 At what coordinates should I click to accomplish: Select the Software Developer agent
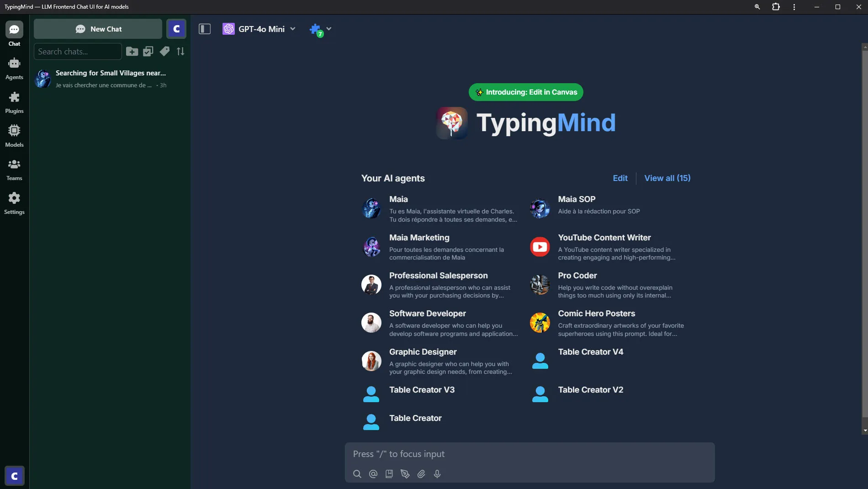(440, 323)
